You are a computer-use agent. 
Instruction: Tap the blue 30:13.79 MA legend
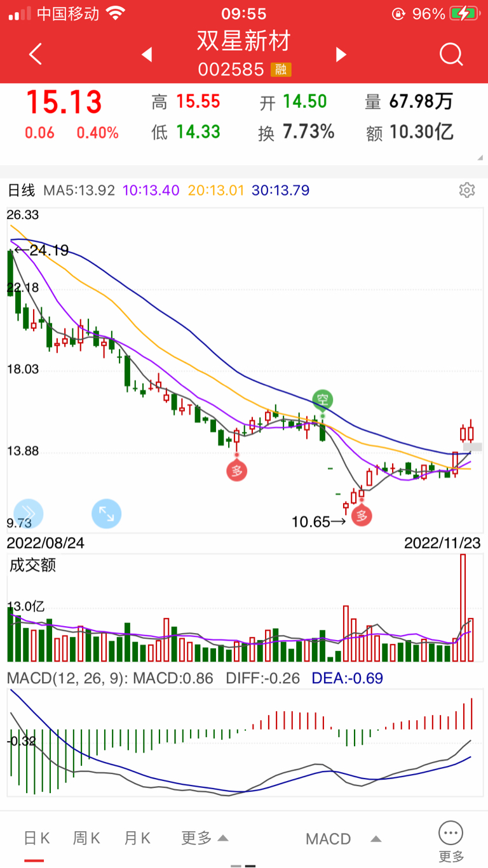(281, 190)
